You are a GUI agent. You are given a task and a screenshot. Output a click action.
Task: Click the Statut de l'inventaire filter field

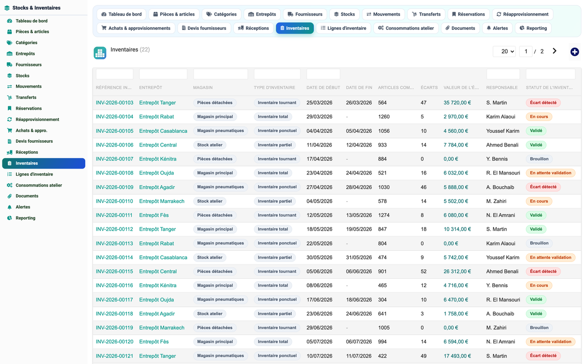[x=550, y=74]
